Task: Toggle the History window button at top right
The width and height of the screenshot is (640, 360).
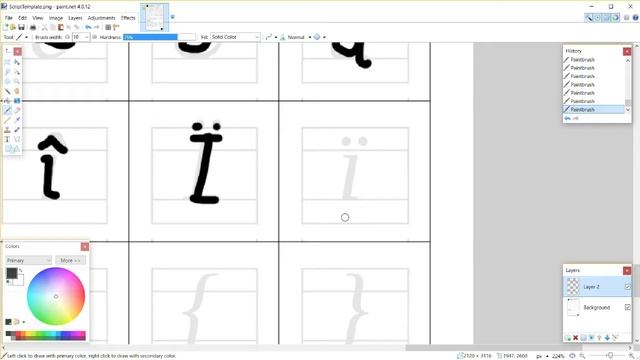Action: point(597,18)
